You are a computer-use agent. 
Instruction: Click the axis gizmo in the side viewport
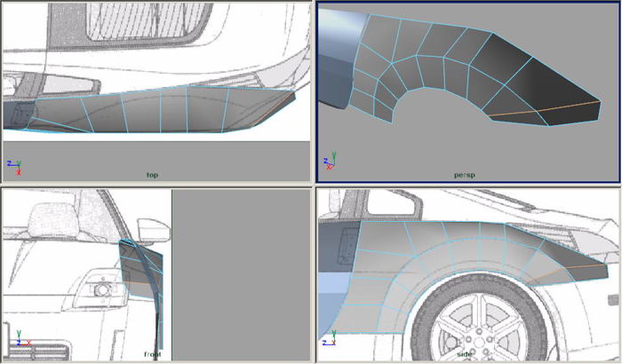(x=329, y=339)
